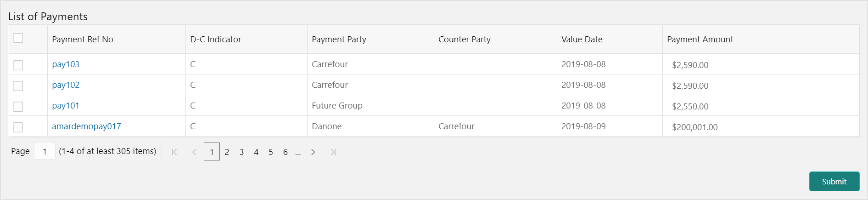
Task: Open the amardemopay017 payment link
Action: point(86,126)
